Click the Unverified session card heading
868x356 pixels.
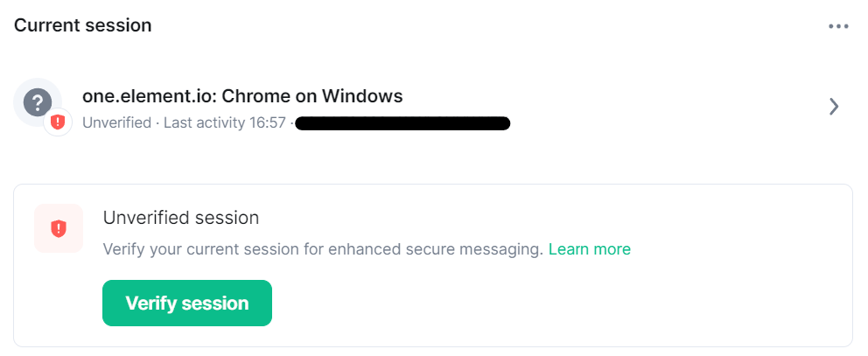[x=181, y=218]
